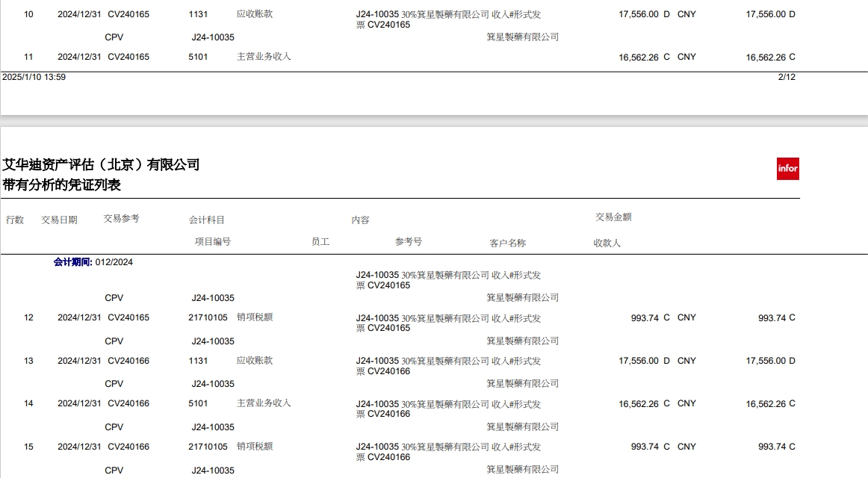Image resolution: width=868 pixels, height=478 pixels.
Task: Click the 参考号 sub-header
Action: click(409, 242)
